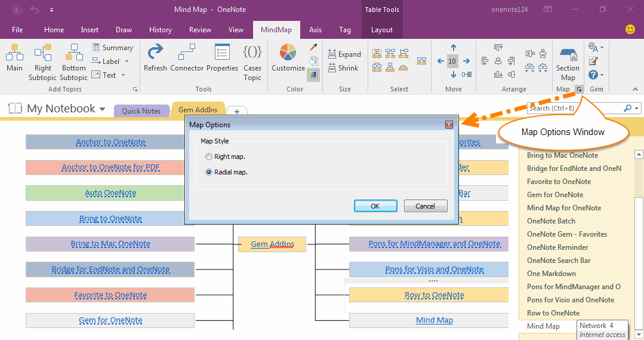Click the rainbow color palette swatch
The height and width of the screenshot is (340, 644).
(x=313, y=75)
